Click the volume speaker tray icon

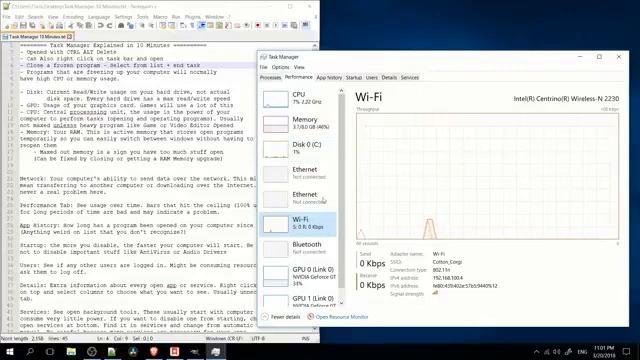[x=557, y=351]
